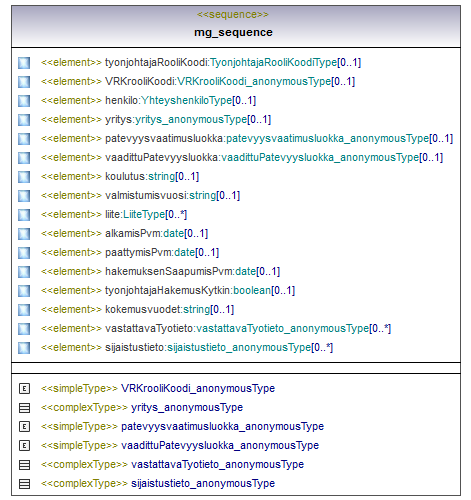Select the E icon beside patevyysvaatimusluokka_anonymousType
The width and height of the screenshot is (471, 500).
pyautogui.click(x=24, y=427)
